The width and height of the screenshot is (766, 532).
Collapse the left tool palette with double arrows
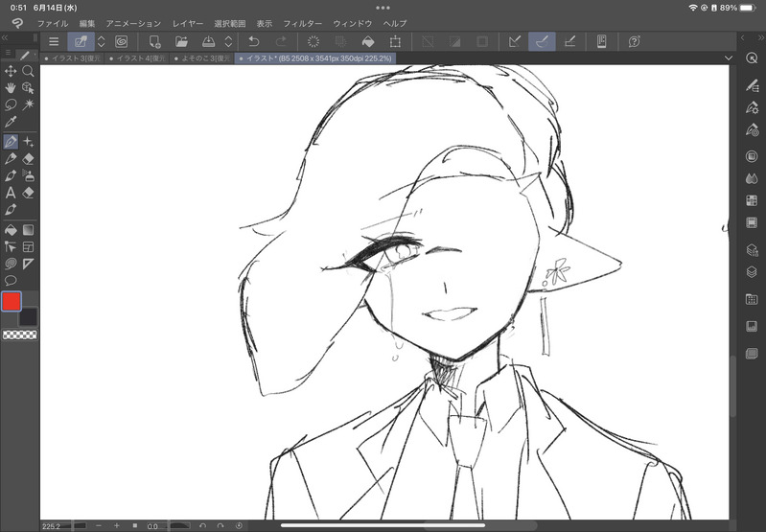click(x=5, y=37)
